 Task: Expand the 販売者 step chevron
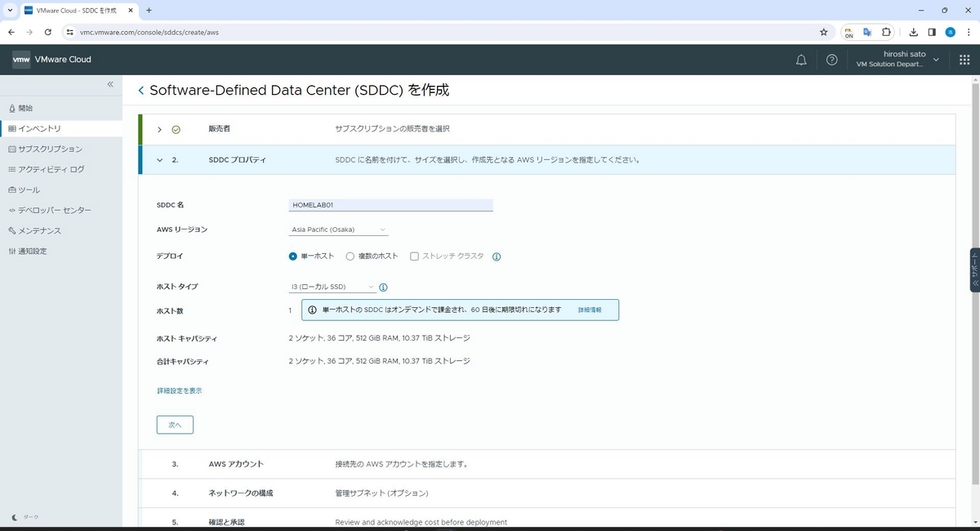click(159, 130)
